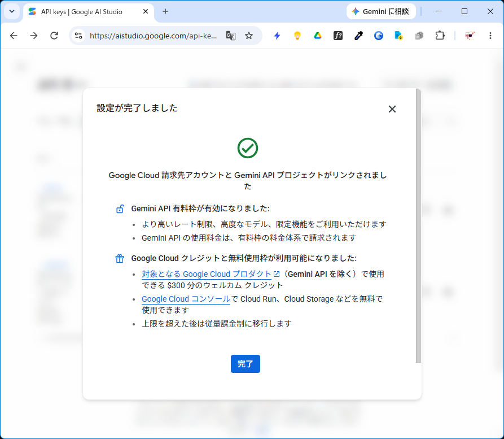Open a new tab with the plus button

point(165,12)
